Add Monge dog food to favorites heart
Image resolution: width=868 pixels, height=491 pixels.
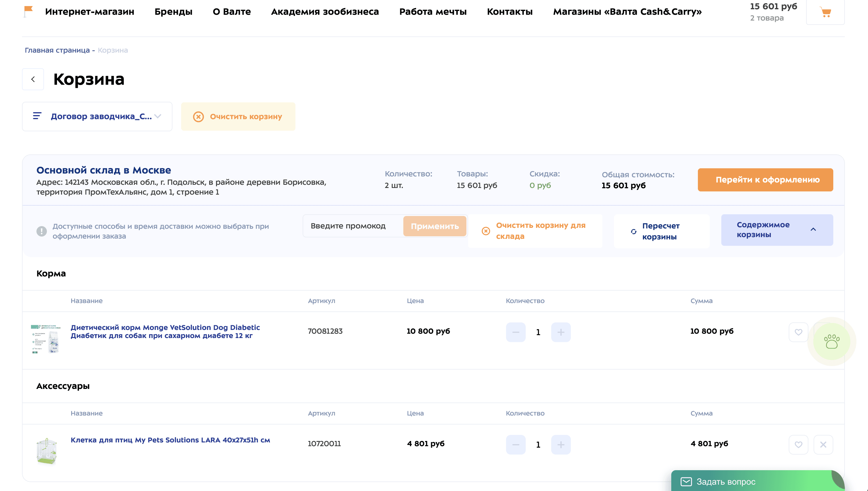[x=798, y=332]
